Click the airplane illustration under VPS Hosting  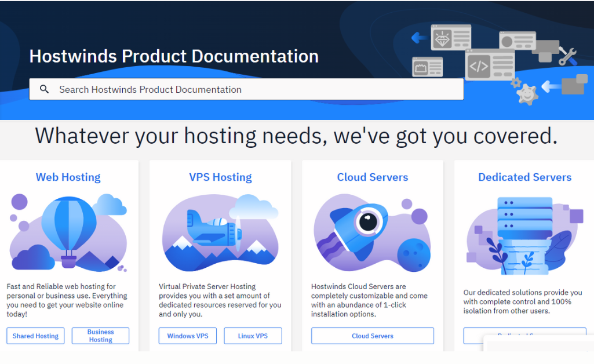point(220,233)
